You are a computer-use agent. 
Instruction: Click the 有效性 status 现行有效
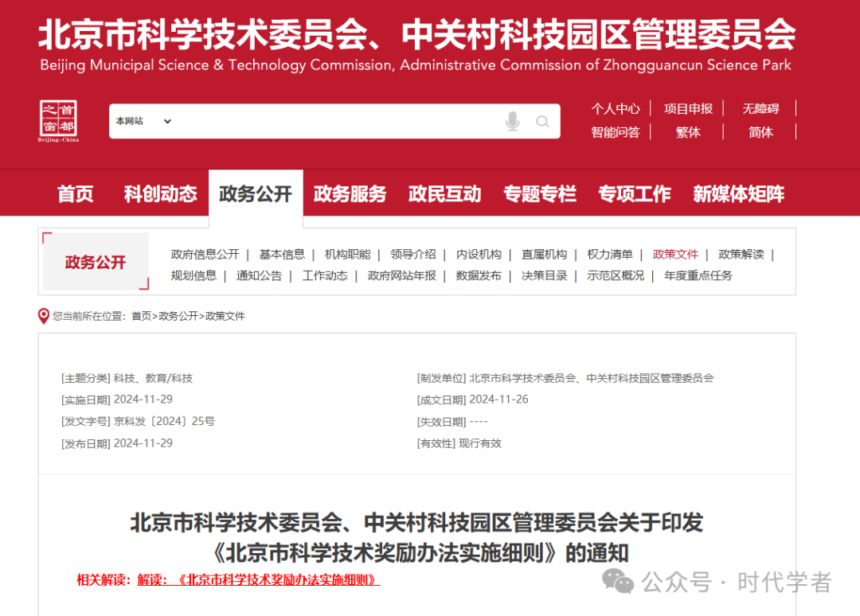click(x=480, y=443)
